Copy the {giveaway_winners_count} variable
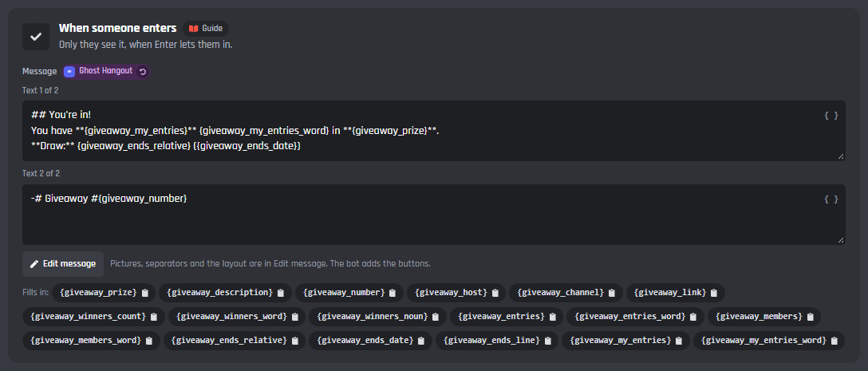The width and height of the screenshot is (868, 371). pyautogui.click(x=93, y=316)
